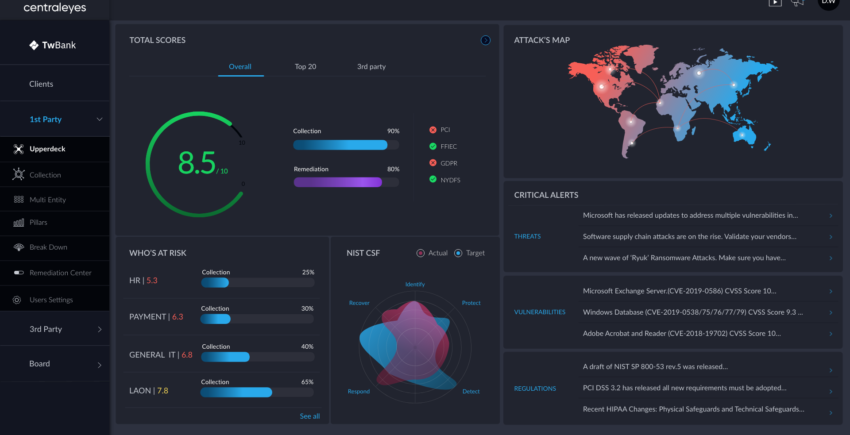The height and width of the screenshot is (435, 850).
Task: Switch to the 3rd party tab
Action: pyautogui.click(x=371, y=67)
